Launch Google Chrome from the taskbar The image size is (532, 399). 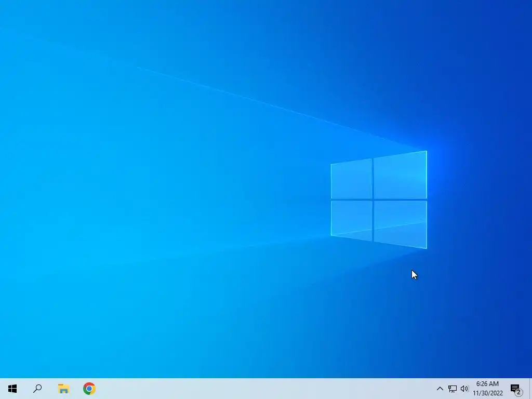(89, 389)
